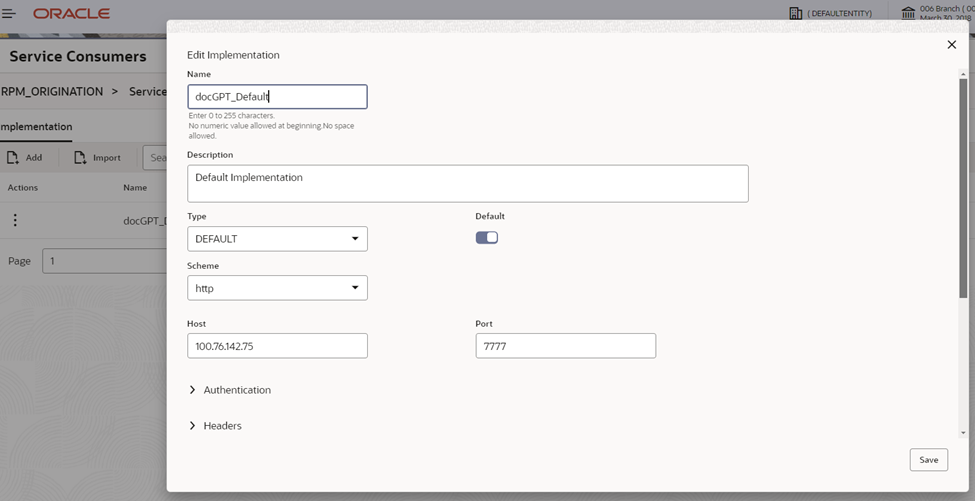
Task: Click the Import document icon
Action: coord(80,158)
